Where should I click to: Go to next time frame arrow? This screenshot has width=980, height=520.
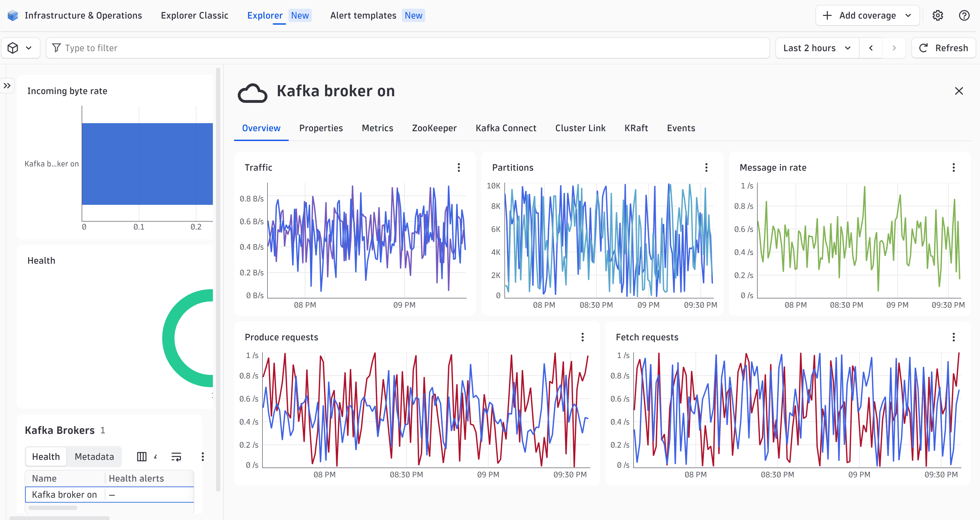click(894, 48)
